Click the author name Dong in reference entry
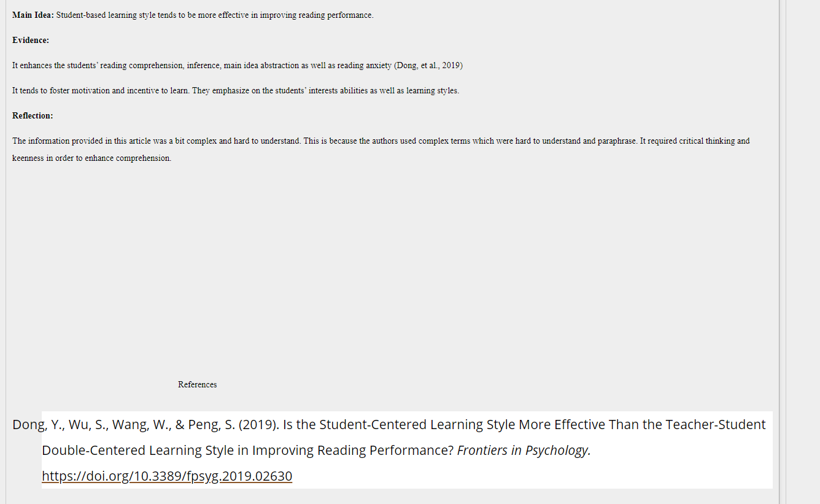Screen dimensions: 820x504 (27, 424)
